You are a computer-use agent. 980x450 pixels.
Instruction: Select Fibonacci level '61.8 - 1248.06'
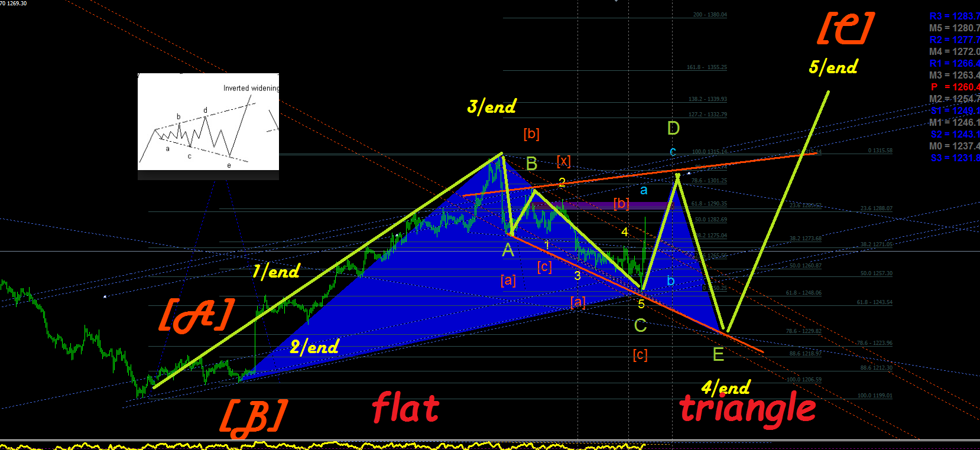804,293
